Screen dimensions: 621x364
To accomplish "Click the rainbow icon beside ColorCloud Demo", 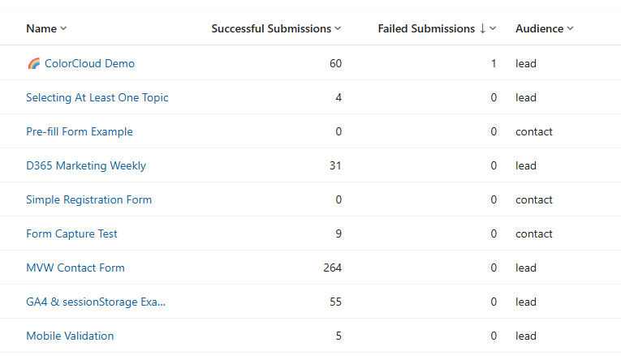I will (33, 63).
